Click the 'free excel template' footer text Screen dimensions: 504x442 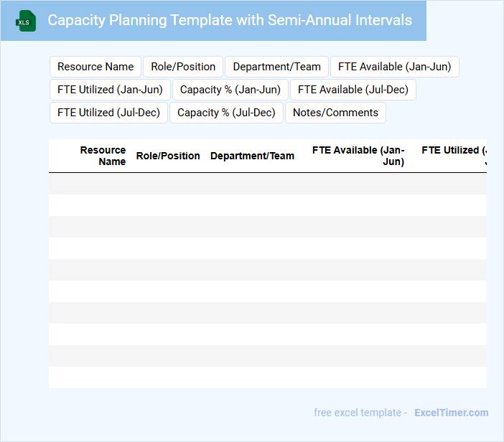pyautogui.click(x=358, y=413)
